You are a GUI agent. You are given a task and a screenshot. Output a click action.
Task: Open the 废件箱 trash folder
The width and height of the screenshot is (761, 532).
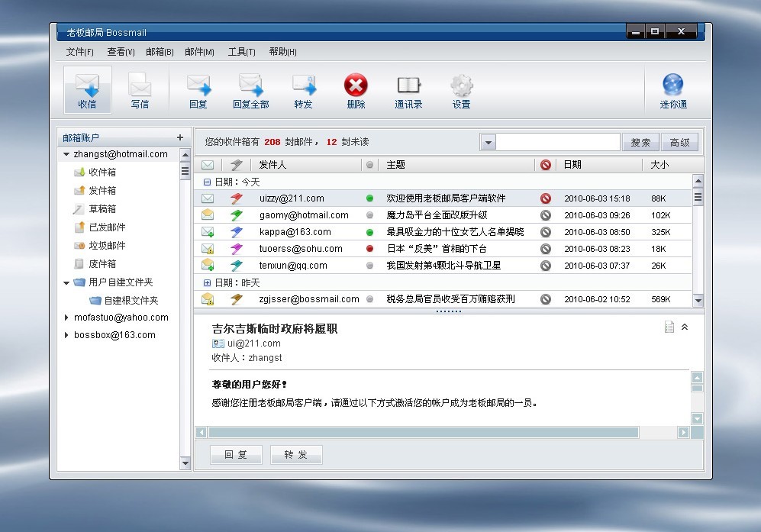point(95,264)
